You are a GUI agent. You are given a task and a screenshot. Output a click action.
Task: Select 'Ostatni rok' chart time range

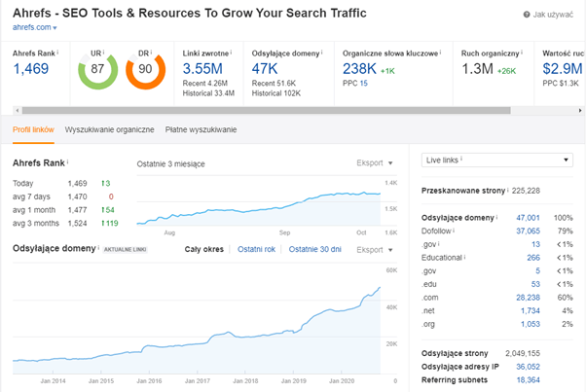pos(257,249)
